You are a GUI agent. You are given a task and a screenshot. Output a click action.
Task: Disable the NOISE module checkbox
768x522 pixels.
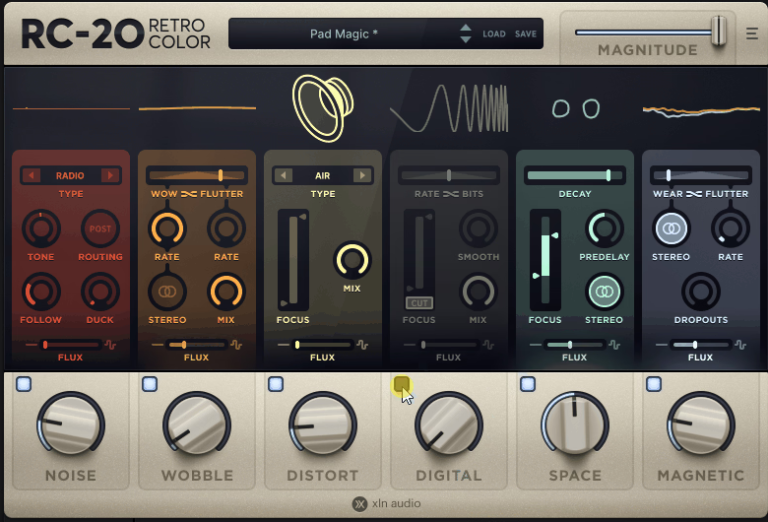[x=24, y=384]
